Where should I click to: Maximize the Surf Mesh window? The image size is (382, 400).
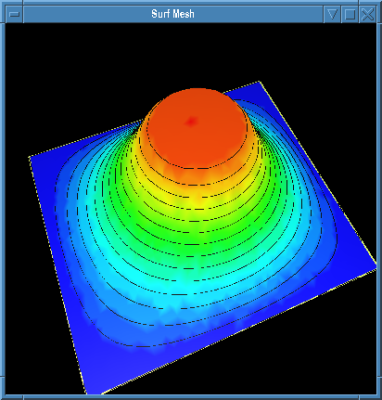point(350,14)
